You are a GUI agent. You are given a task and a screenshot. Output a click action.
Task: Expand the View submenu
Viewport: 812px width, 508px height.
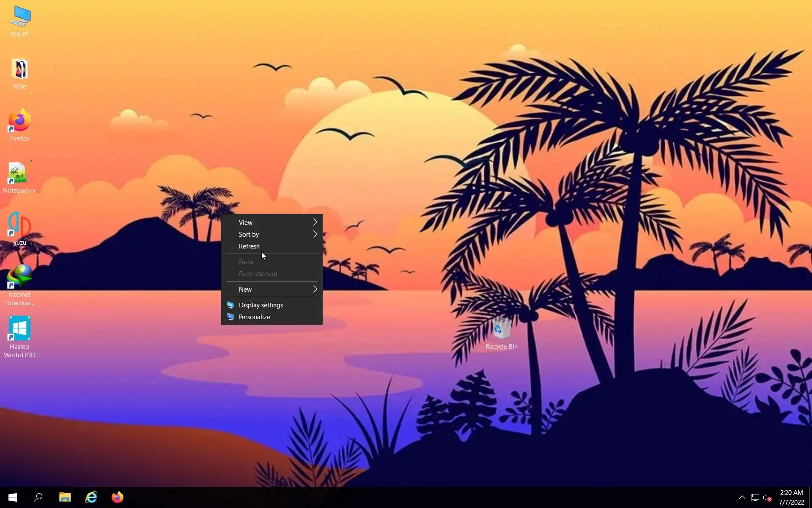[x=272, y=222]
